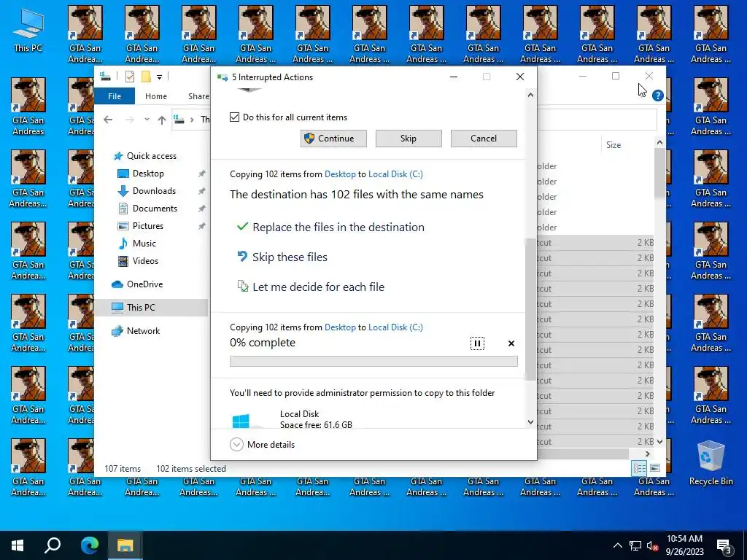
Task: Choose 'Skip these files' option
Action: (290, 257)
